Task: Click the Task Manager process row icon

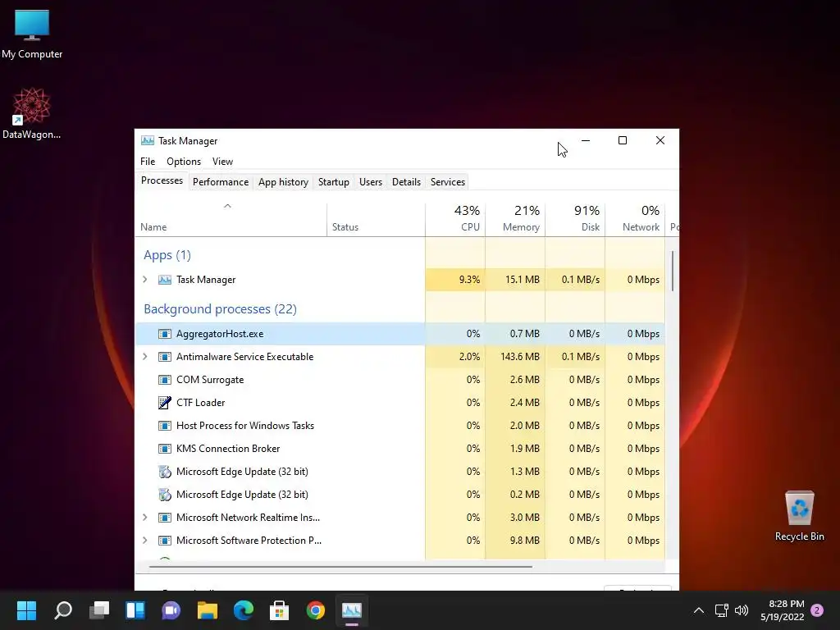Action: pos(164,280)
